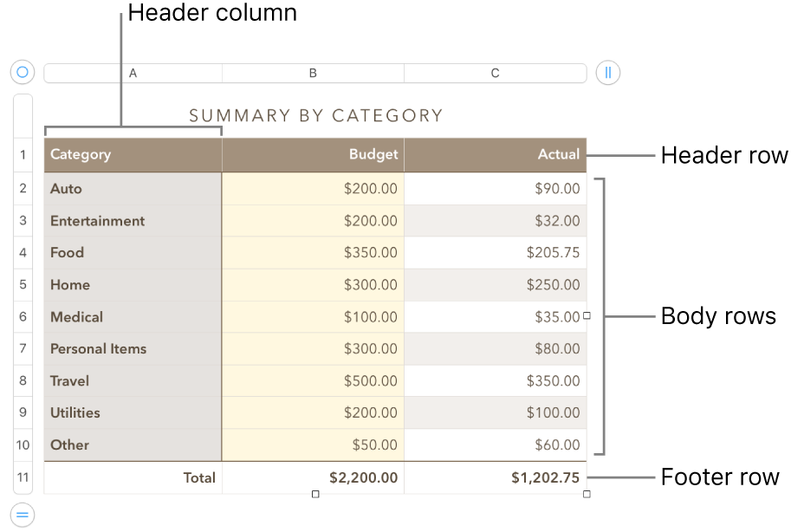Select row number 1
804x532 pixels.
click(x=23, y=154)
